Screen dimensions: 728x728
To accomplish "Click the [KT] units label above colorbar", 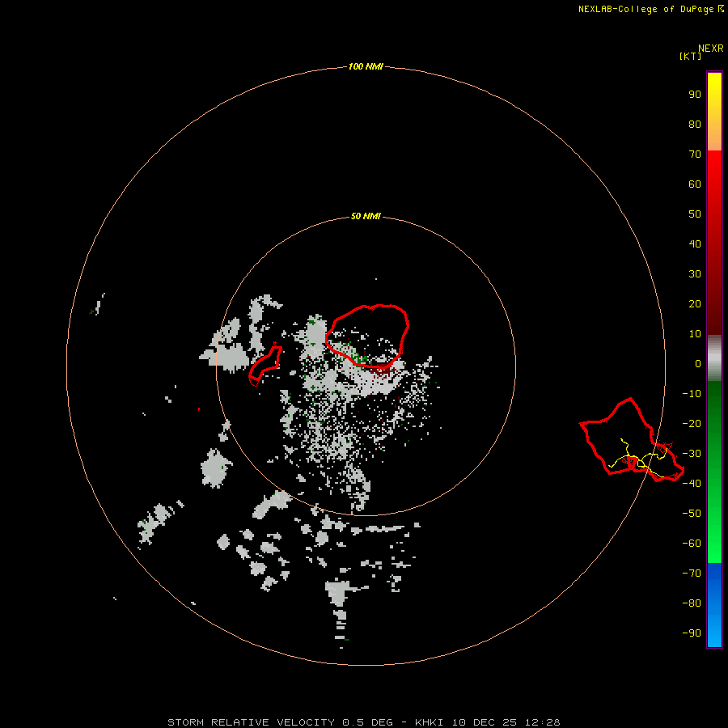I will [x=690, y=56].
